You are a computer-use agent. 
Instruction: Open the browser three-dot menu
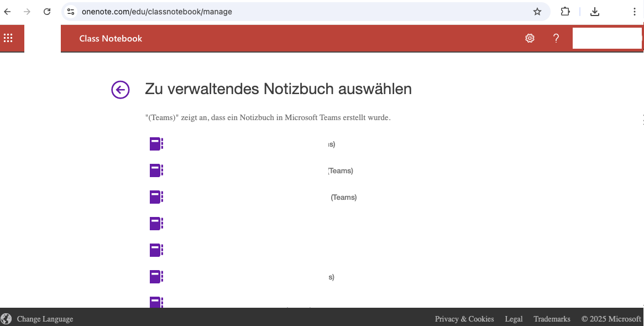[x=634, y=12]
